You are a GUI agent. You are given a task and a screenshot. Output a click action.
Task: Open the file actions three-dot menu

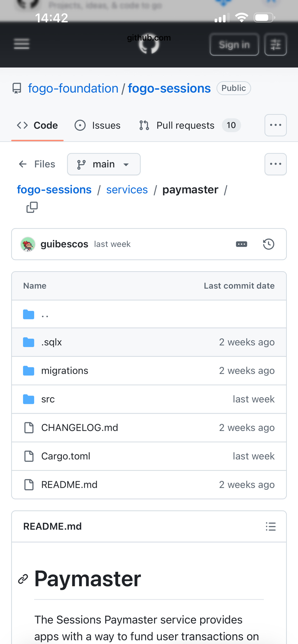coord(275,164)
